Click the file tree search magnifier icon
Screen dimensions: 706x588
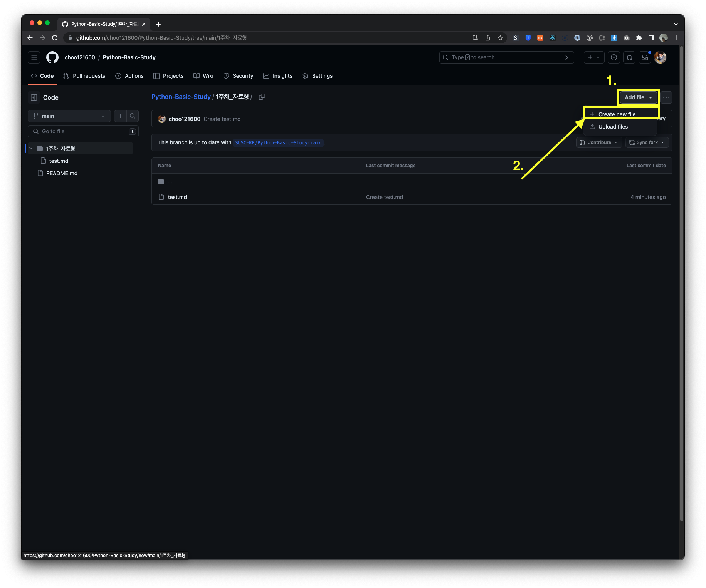coord(132,116)
